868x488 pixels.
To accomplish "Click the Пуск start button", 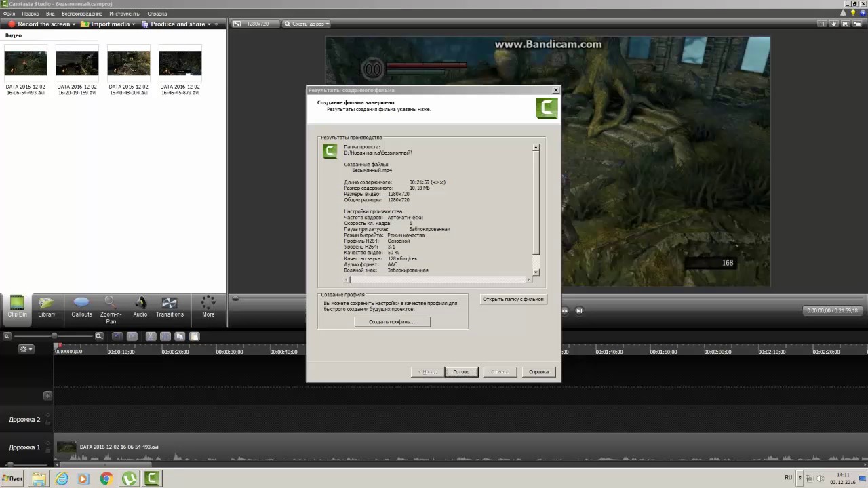I will 12,479.
